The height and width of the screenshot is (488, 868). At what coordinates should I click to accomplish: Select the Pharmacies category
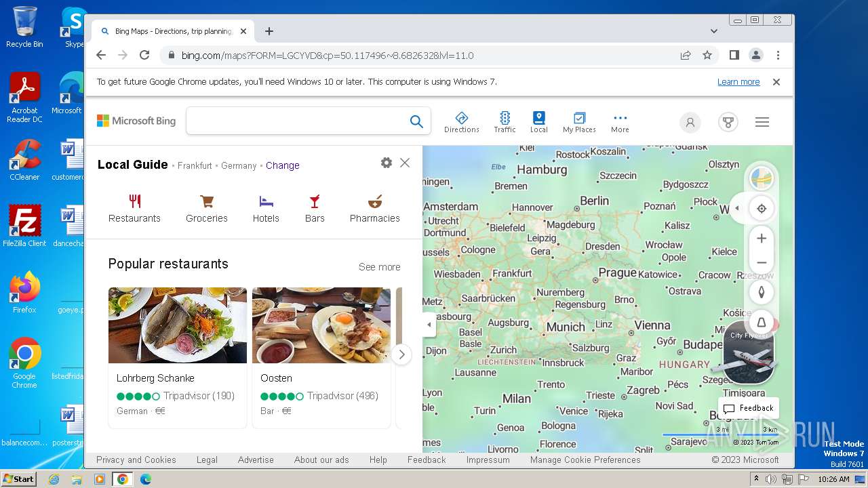tap(375, 209)
